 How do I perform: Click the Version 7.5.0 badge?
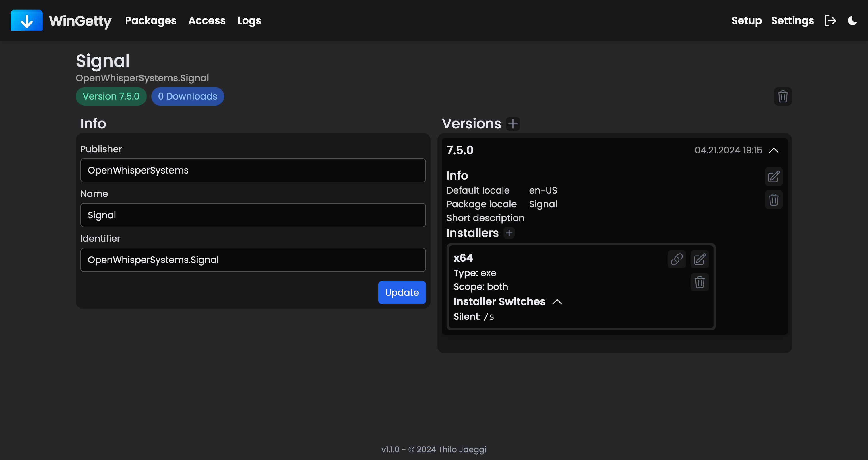click(111, 96)
